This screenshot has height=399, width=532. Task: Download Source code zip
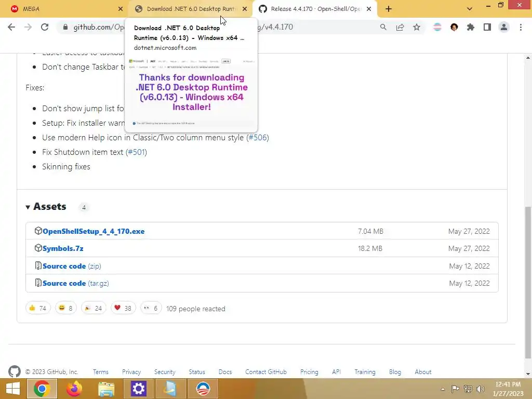point(72,266)
